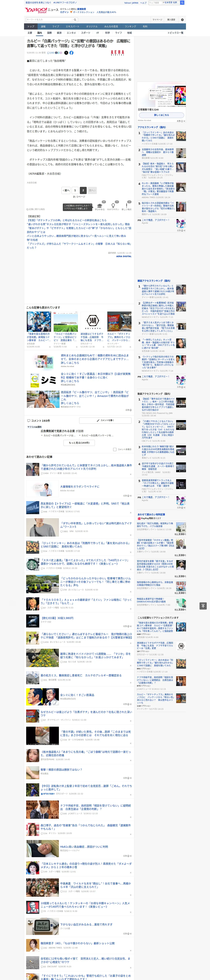Select the ランキング main tab
This screenshot has height=980, width=210.
click(130, 27)
